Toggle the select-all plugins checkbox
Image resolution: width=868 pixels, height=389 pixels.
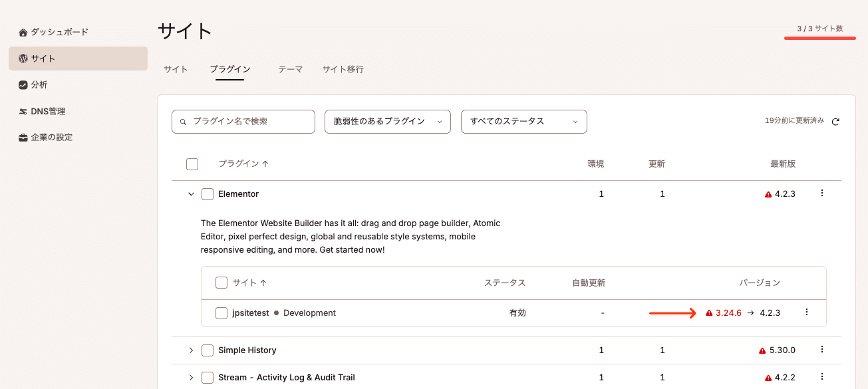[x=192, y=164]
